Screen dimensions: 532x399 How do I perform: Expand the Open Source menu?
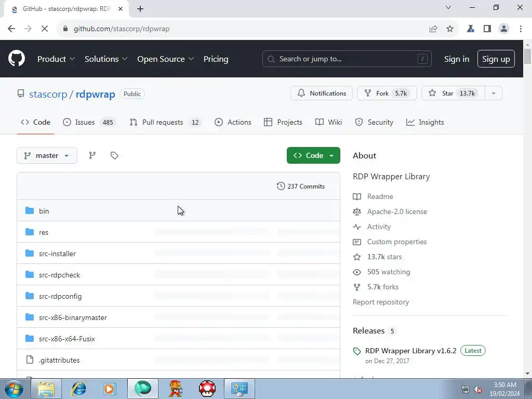(166, 59)
